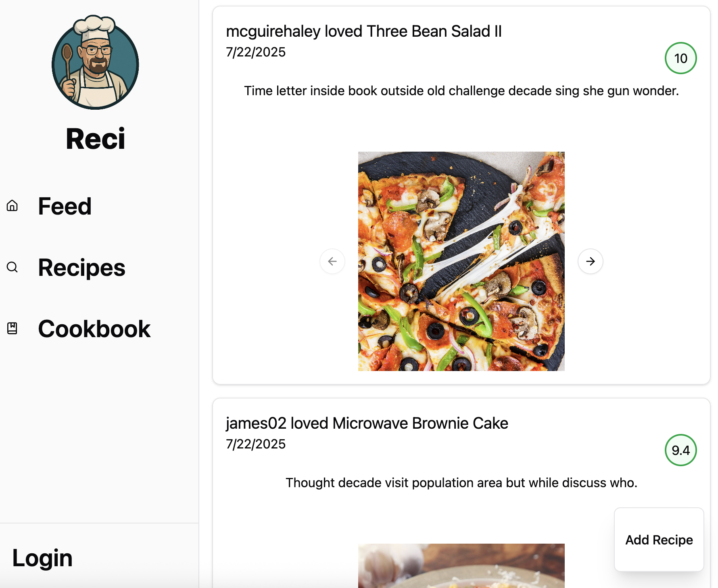718x588 pixels.
Task: Click the 9.4 rating circle
Action: [x=680, y=450]
